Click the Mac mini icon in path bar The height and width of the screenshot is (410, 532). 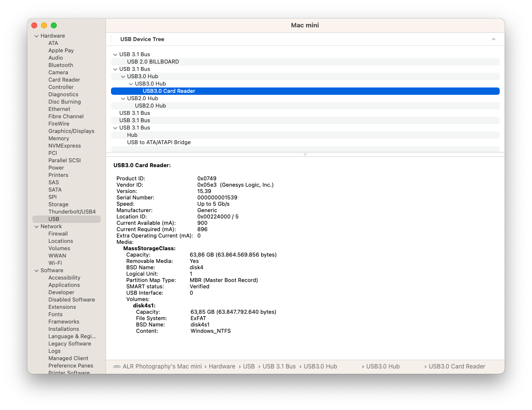click(x=117, y=367)
